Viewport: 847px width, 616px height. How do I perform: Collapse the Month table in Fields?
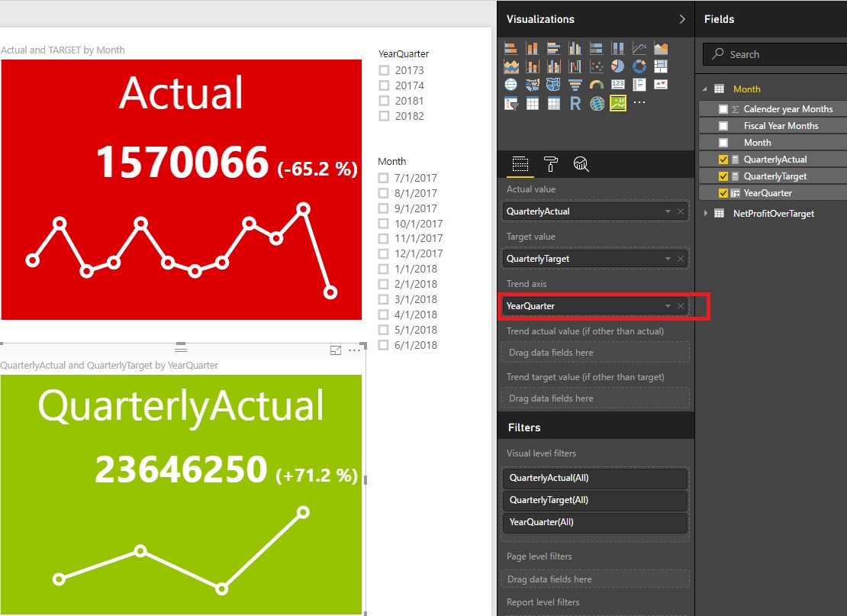tap(705, 89)
